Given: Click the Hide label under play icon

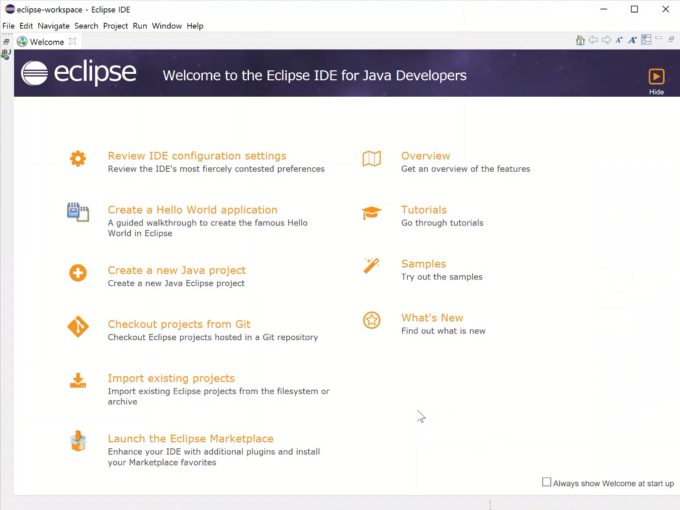Looking at the screenshot, I should (x=656, y=92).
